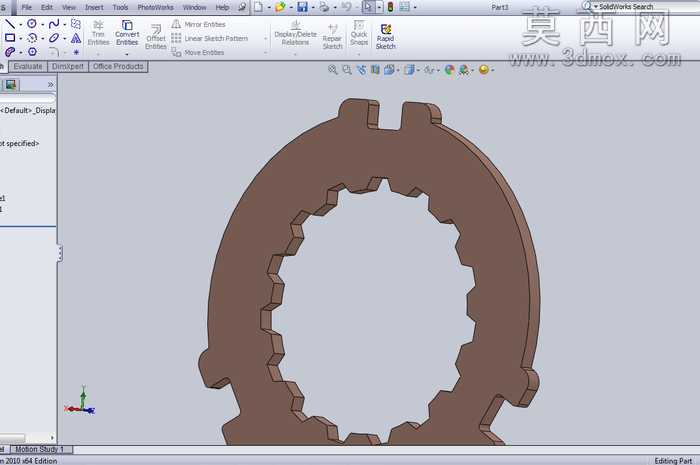Open the Motion Study 1 tab
700x465 pixels.
(x=39, y=449)
